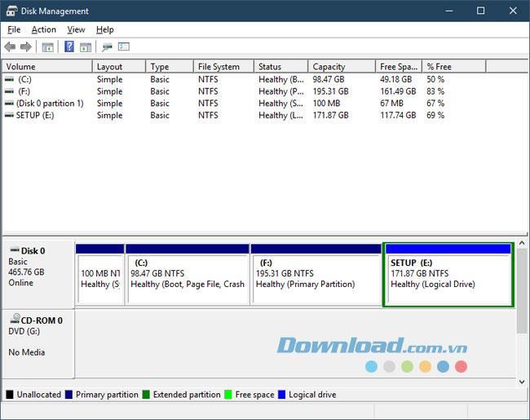Screen dimensions: 530x420
Task: Close the Disk Management window
Action: (513, 11)
